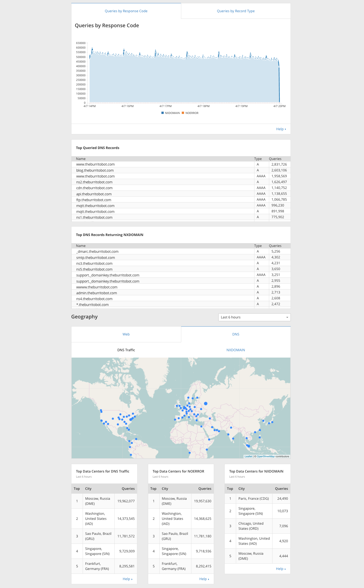The width and height of the screenshot is (364, 588).
Task: Select the DNS Traffic map view
Action: click(x=126, y=350)
